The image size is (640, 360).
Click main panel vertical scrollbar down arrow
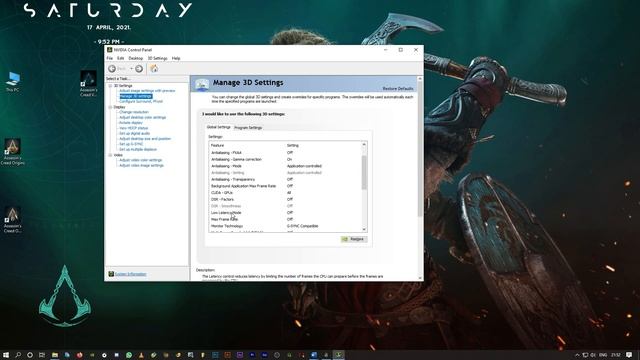[x=420, y=278]
